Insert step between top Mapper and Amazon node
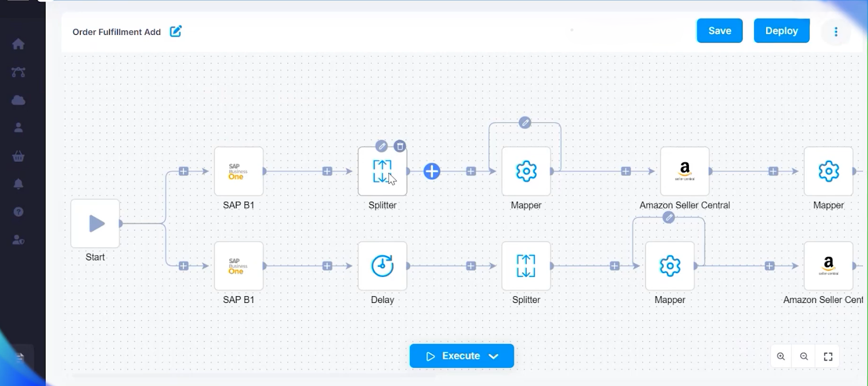This screenshot has width=868, height=386. click(x=626, y=171)
